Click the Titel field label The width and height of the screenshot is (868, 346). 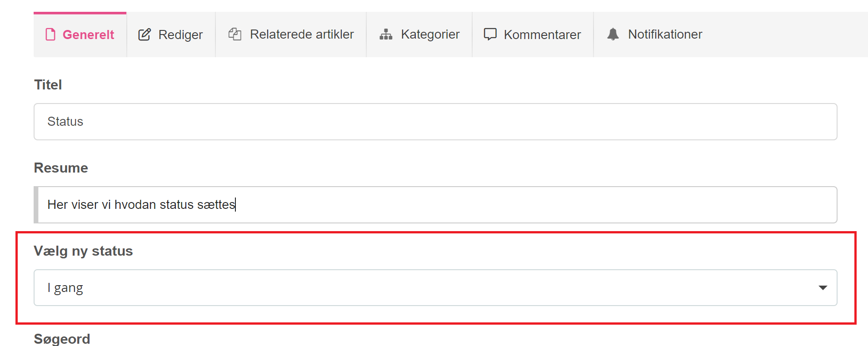(x=48, y=85)
